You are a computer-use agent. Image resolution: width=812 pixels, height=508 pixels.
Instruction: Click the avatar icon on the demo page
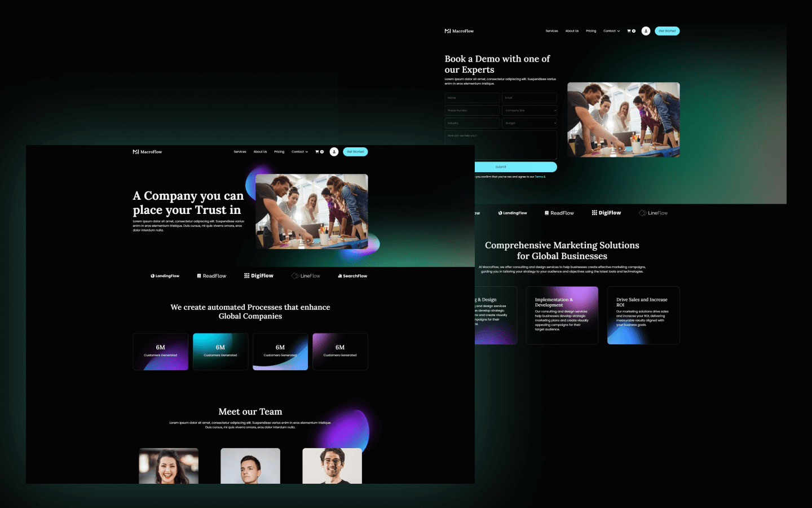(646, 31)
